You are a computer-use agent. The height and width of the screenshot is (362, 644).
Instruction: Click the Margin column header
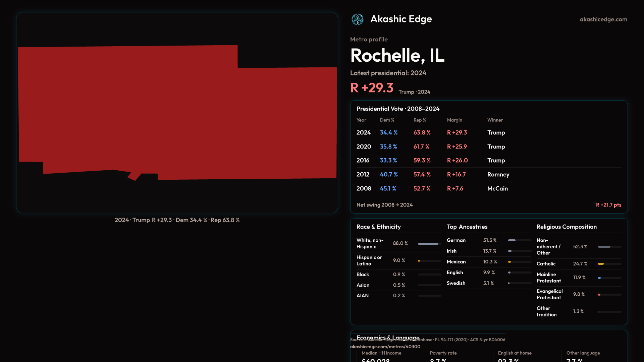click(454, 120)
